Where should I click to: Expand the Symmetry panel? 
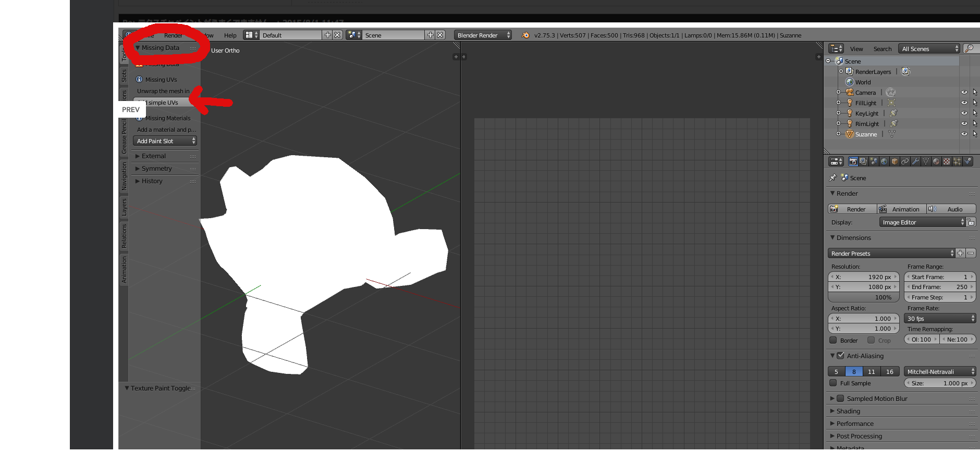165,168
